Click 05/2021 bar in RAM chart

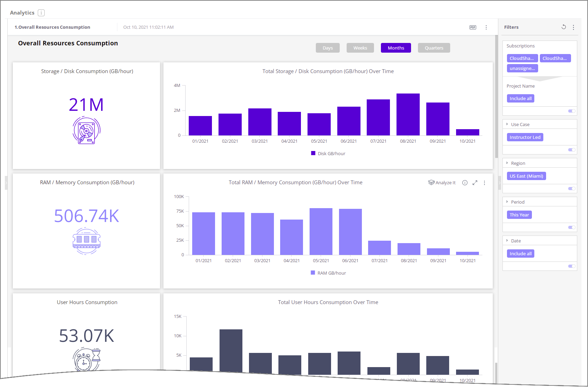pos(321,231)
